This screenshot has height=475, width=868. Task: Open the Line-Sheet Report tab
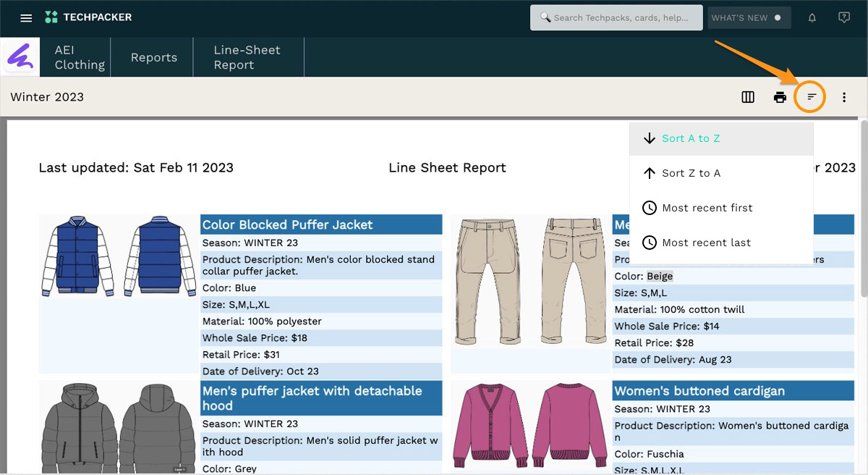(247, 56)
